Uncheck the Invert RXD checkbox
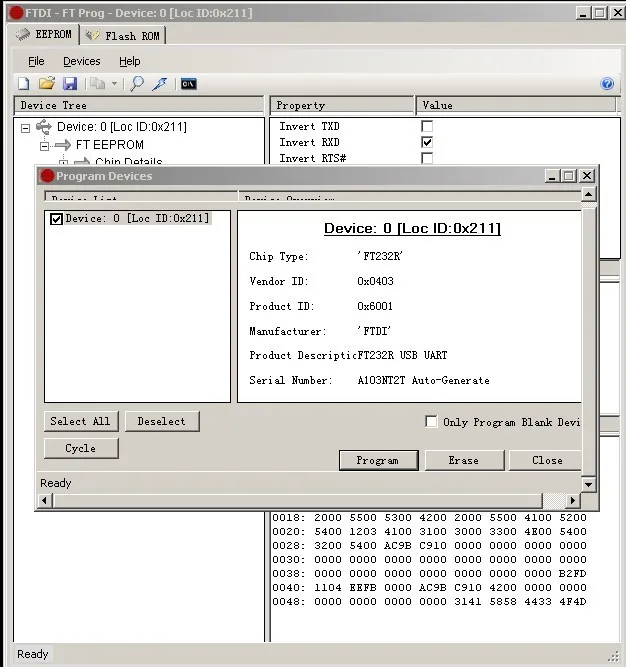This screenshot has height=667, width=626. pos(427,143)
